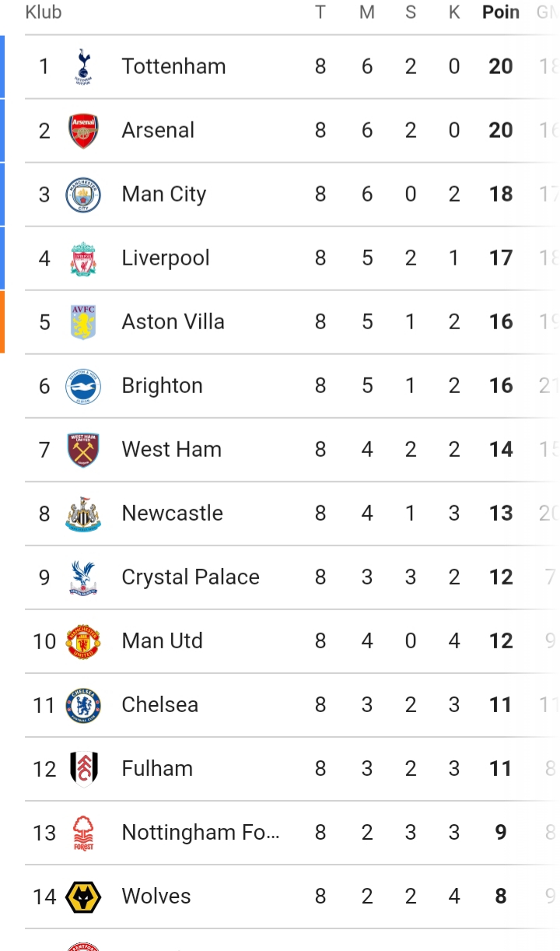This screenshot has width=560, height=951.
Task: Open the Tottenham team name link
Action: pos(173,67)
